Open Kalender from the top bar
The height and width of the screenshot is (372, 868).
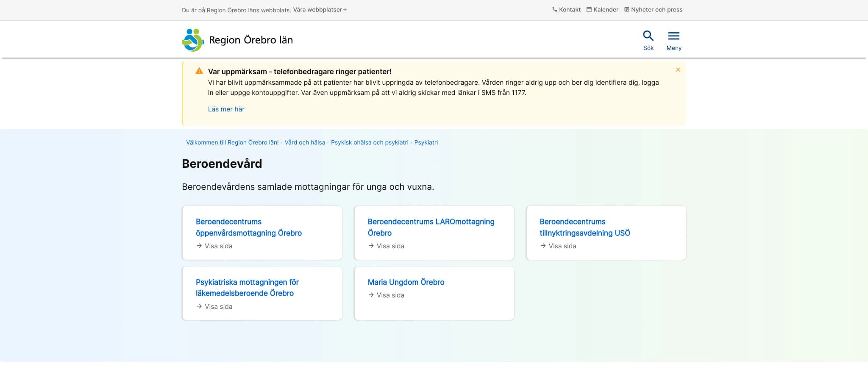(602, 10)
